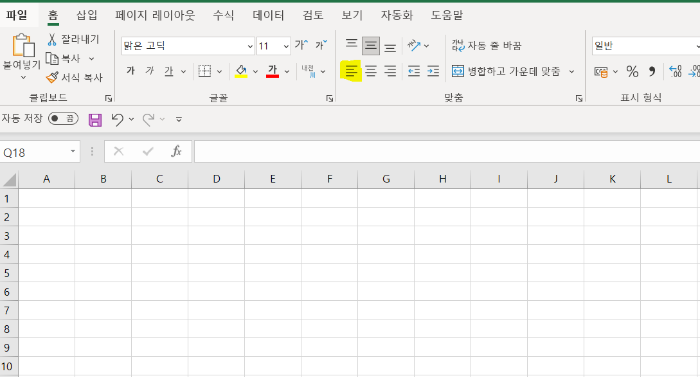Expand the borders dropdown arrow

(219, 71)
